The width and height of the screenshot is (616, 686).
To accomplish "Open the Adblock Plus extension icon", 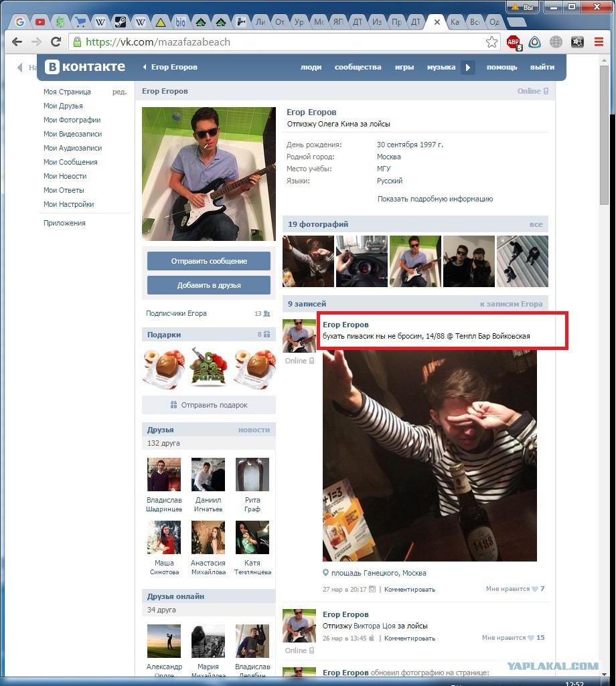I will click(x=514, y=42).
